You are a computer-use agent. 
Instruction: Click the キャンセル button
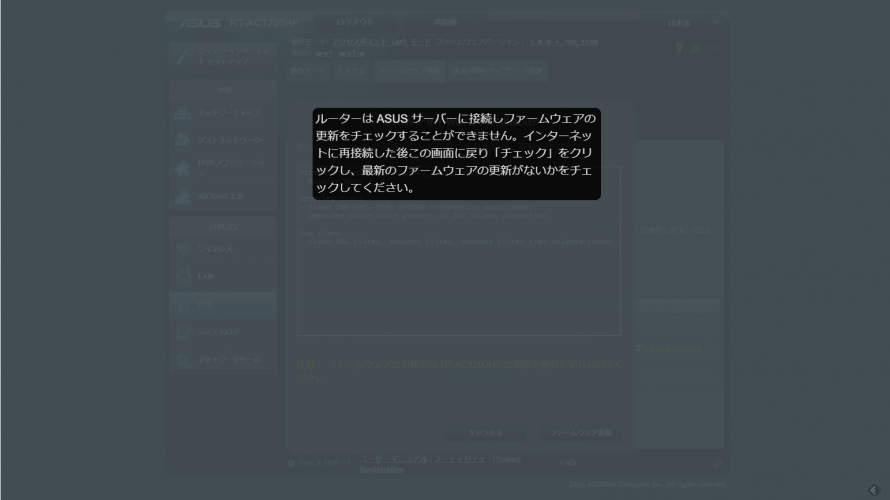coord(485,433)
